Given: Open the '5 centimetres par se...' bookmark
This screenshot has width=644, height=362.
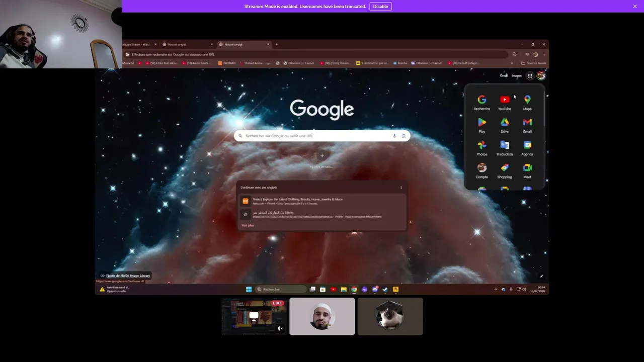Looking at the screenshot, I should 372,63.
